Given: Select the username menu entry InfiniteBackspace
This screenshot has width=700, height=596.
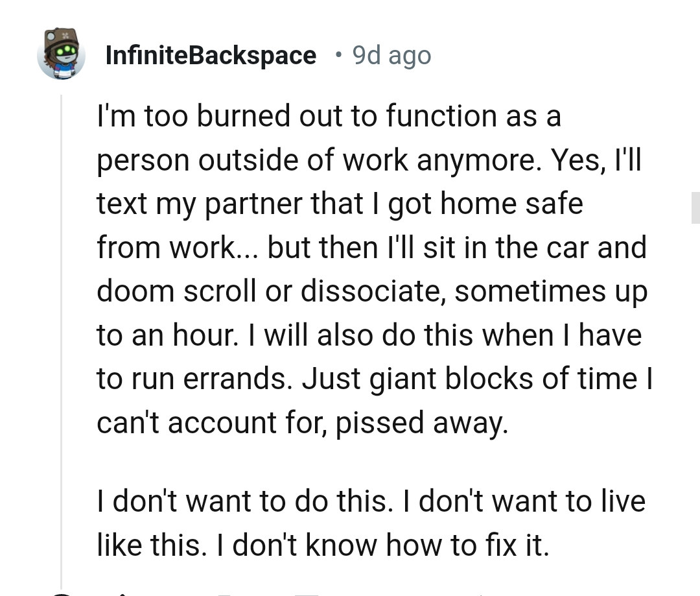Looking at the screenshot, I should pos(210,54).
